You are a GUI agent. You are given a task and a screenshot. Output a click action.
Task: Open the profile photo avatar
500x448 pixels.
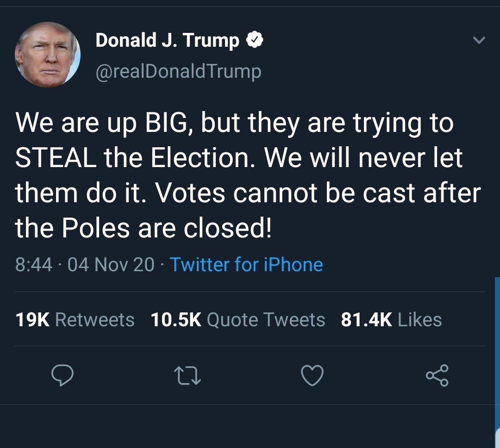coord(48,55)
